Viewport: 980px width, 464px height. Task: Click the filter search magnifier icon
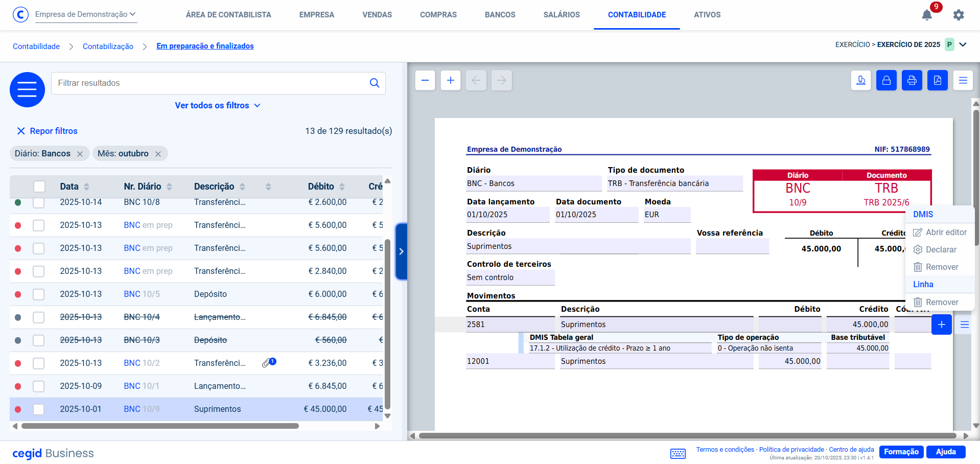pos(375,83)
